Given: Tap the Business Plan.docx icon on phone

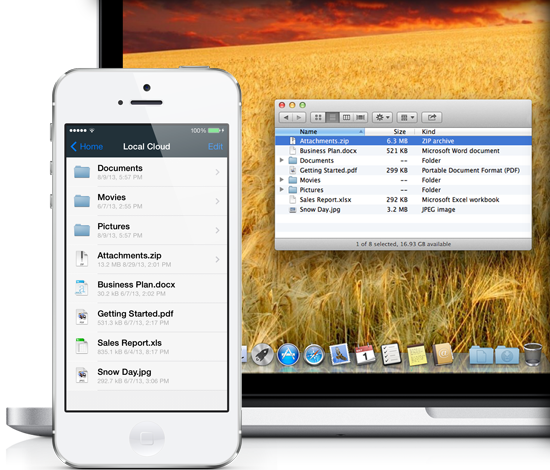Looking at the screenshot, I should [82, 288].
